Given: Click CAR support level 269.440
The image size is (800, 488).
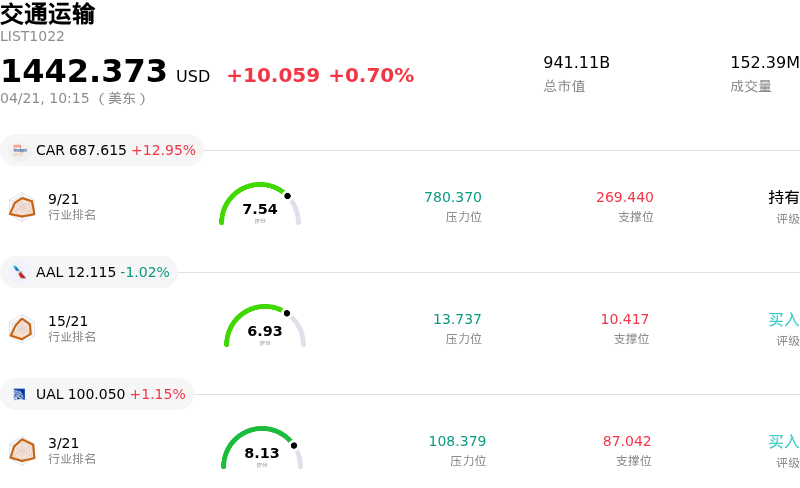Looking at the screenshot, I should pos(625,197).
